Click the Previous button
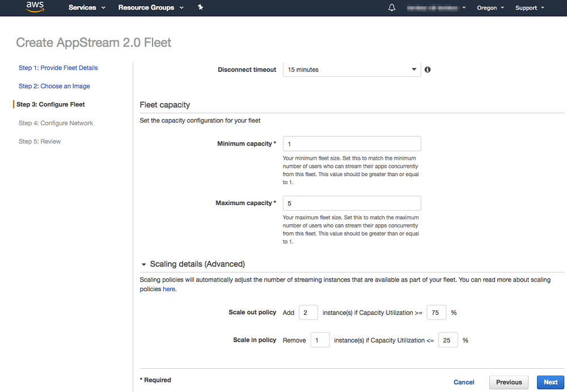The image size is (567, 392). [509, 382]
